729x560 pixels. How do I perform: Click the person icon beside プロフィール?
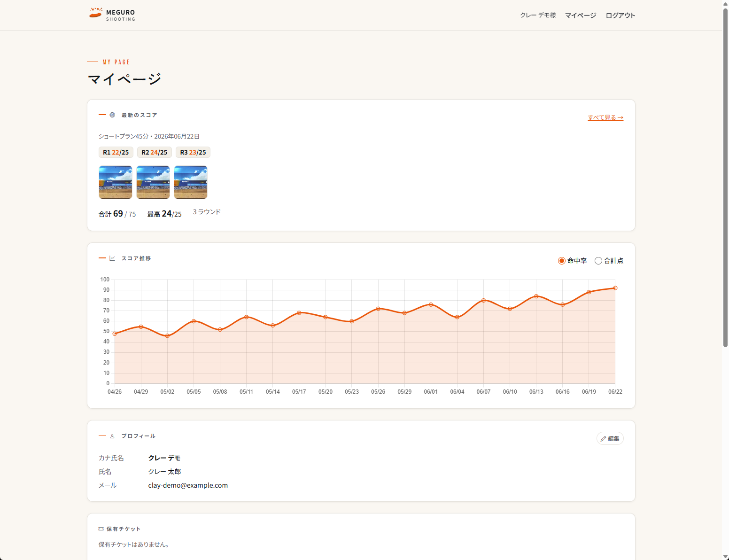pyautogui.click(x=112, y=436)
